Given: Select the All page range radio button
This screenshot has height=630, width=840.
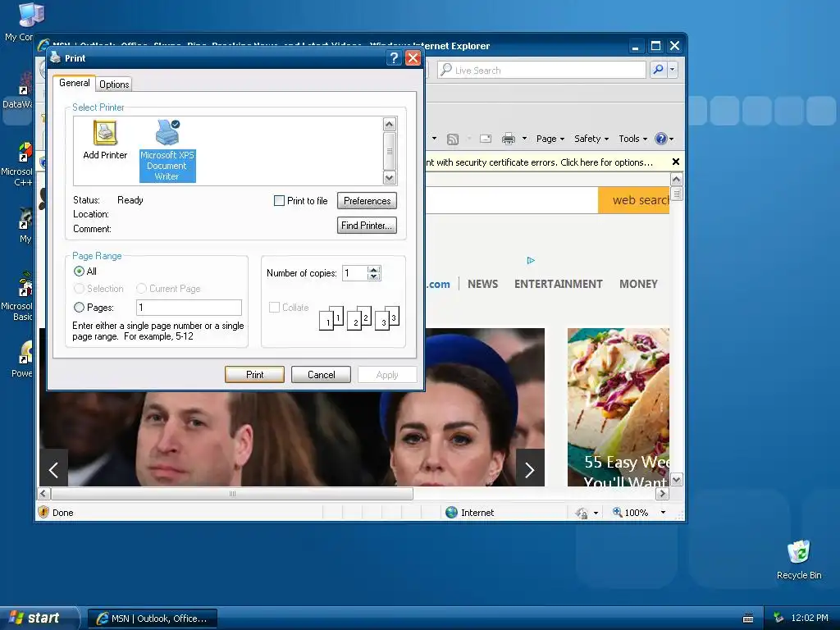Looking at the screenshot, I should click(x=80, y=272).
